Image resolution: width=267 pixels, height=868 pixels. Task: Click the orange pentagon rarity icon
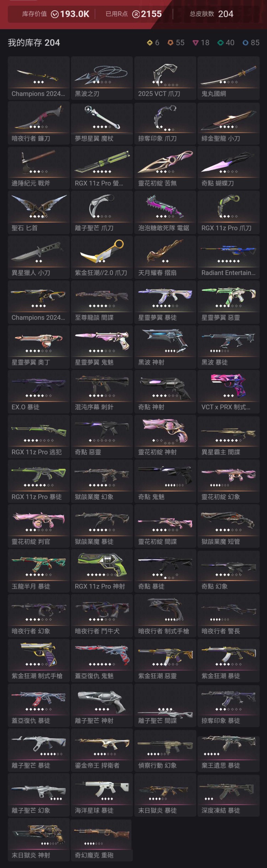(171, 43)
